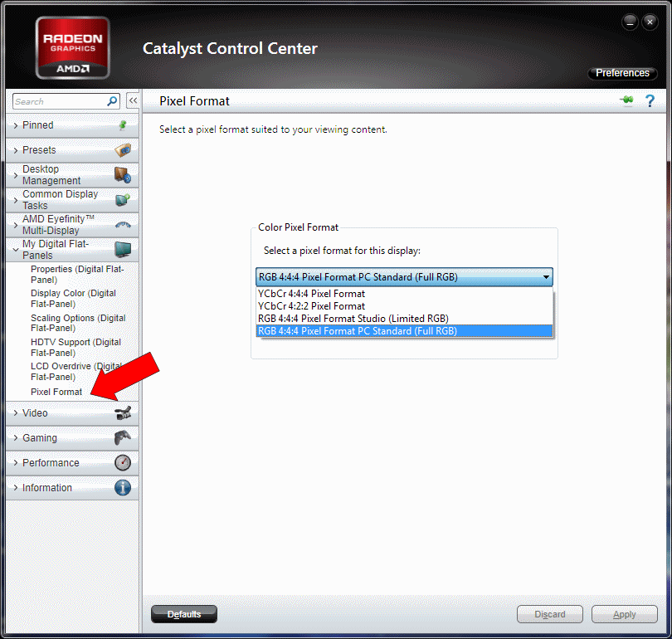
Task: Click the Video camcorder icon
Action: (x=123, y=413)
